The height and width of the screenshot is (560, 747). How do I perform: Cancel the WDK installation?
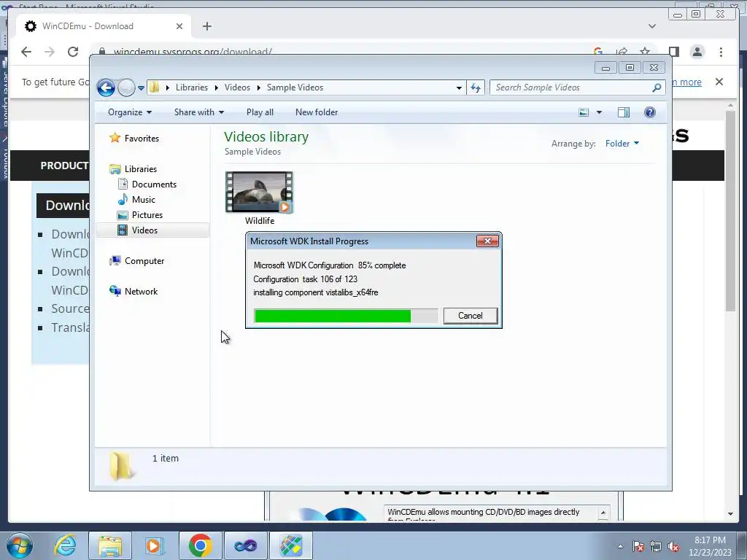click(471, 316)
